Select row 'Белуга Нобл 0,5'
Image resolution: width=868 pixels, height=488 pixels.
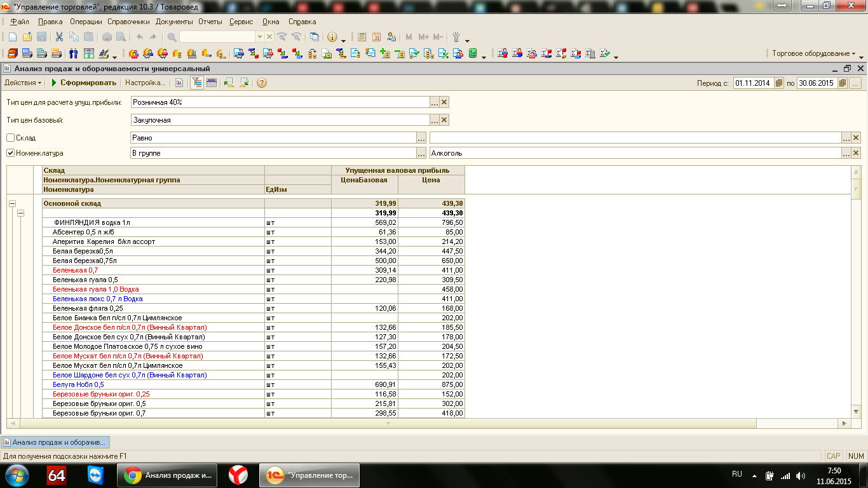(254, 384)
